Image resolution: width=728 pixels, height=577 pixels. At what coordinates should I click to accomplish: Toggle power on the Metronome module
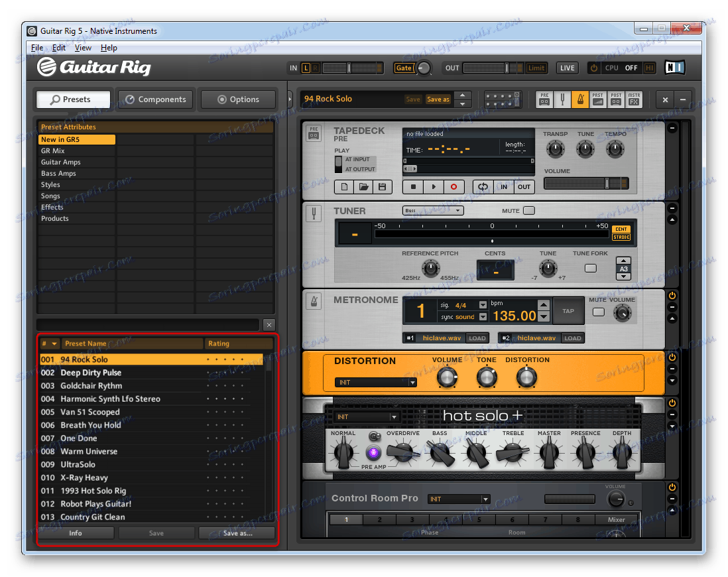672,296
